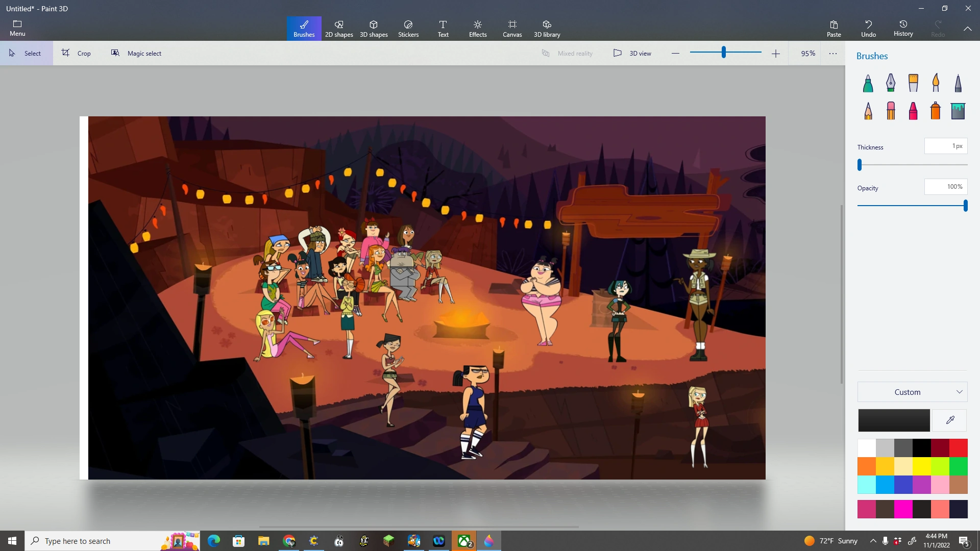980x551 pixels.
Task: Open History panel
Action: 903,28
